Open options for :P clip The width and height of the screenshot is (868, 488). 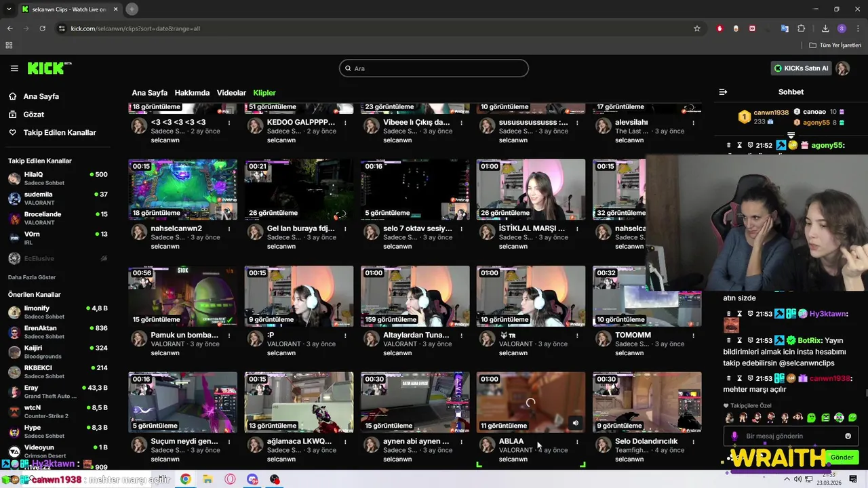(345, 335)
